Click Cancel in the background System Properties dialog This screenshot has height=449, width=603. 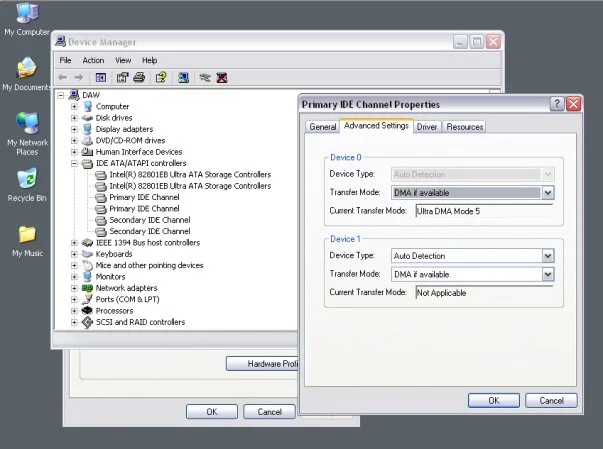[x=269, y=412]
